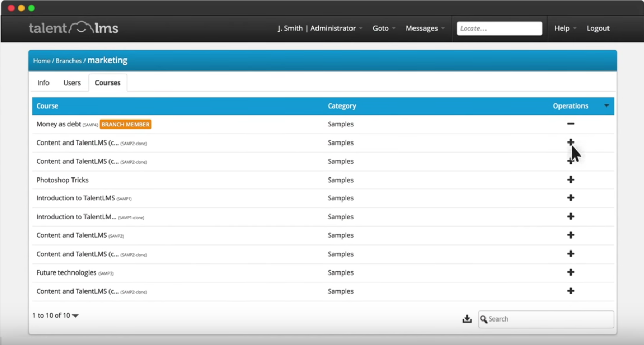Click the export download icon beside Search
The image size is (644, 345).
coord(467,318)
